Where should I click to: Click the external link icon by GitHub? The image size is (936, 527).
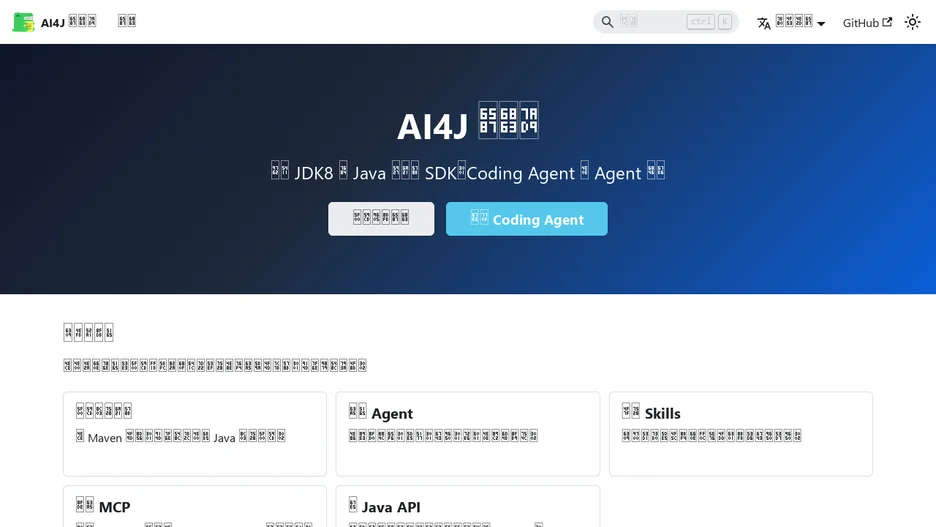pyautogui.click(x=887, y=22)
